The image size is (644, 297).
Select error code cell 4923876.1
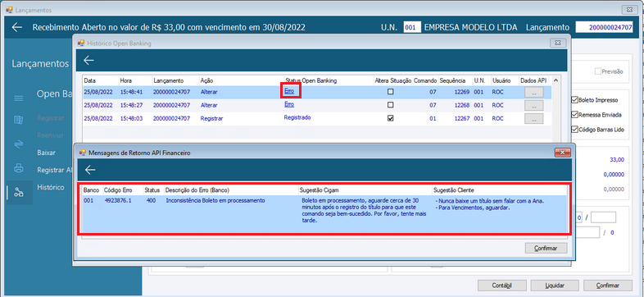(118, 201)
